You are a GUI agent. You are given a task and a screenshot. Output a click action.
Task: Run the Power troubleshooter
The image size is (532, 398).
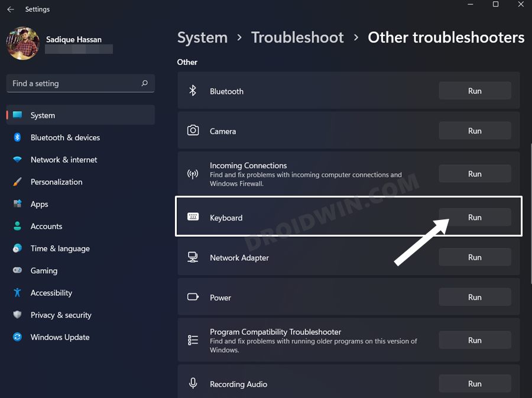[475, 297]
